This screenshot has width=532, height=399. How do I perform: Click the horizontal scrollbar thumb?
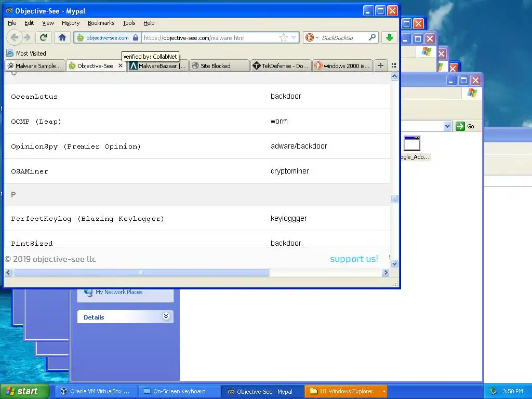pos(141,272)
